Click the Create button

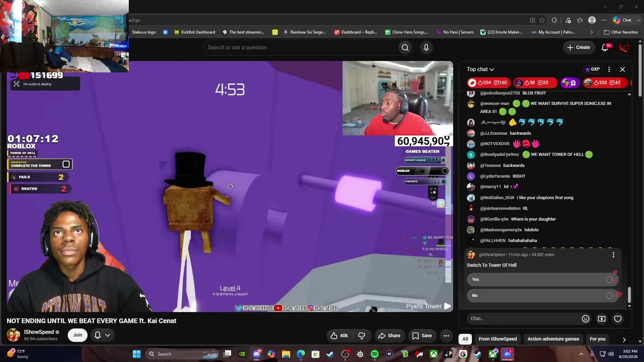tap(578, 47)
